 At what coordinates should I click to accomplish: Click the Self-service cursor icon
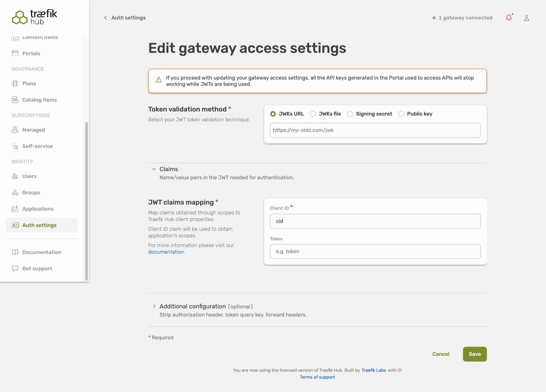(x=15, y=146)
